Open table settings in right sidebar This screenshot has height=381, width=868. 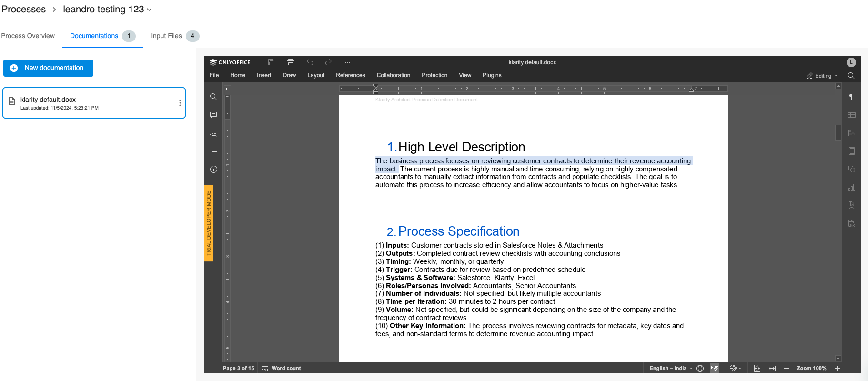[852, 115]
